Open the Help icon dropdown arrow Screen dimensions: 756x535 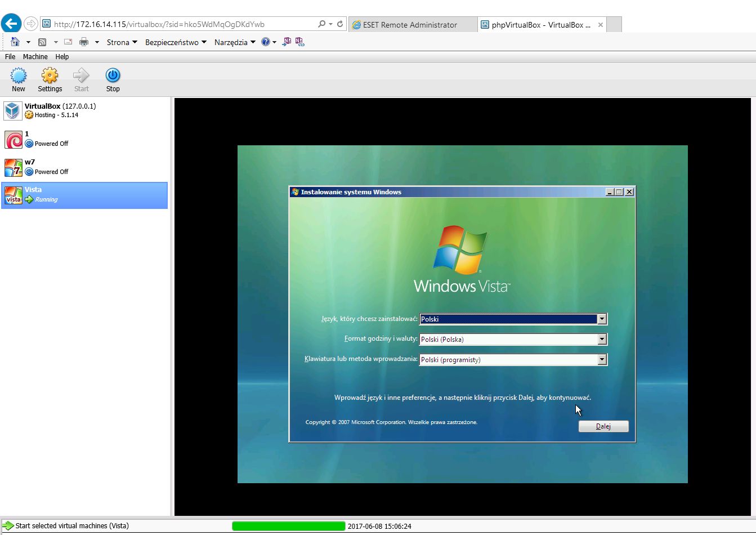[274, 42]
